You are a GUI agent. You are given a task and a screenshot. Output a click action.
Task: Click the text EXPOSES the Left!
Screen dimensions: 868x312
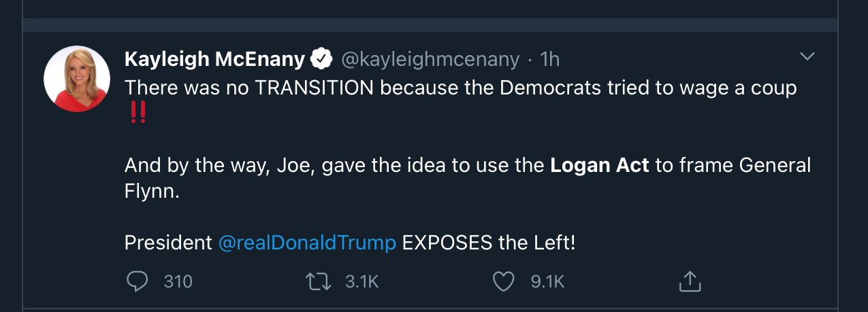point(489,243)
